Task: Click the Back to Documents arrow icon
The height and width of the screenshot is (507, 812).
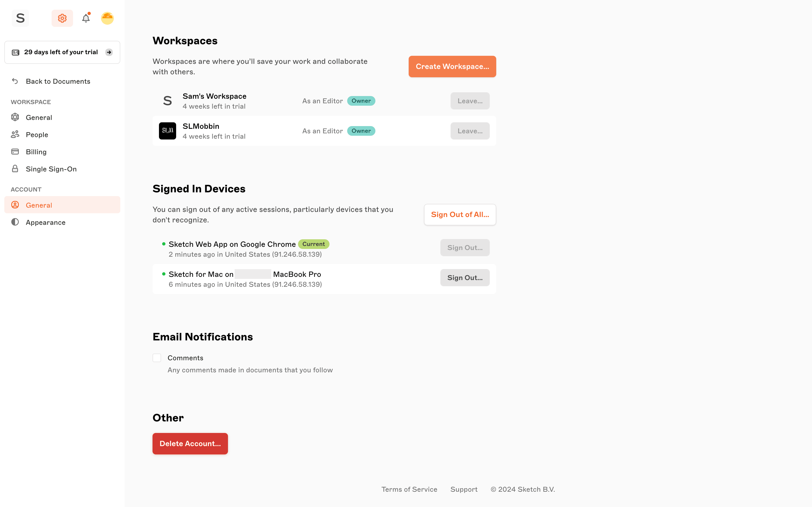Action: point(15,81)
